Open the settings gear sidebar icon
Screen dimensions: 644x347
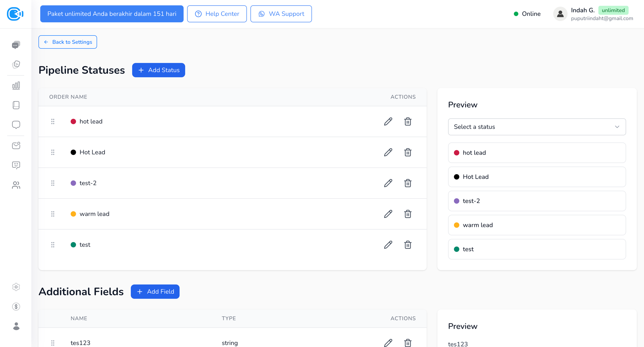click(x=16, y=287)
